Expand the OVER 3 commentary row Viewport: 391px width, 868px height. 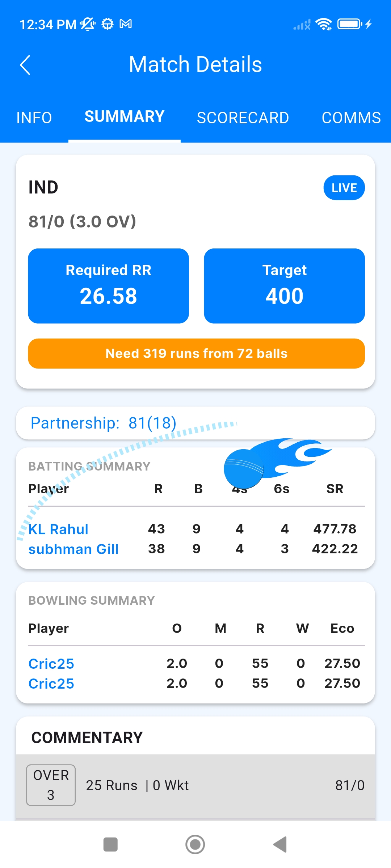195,785
